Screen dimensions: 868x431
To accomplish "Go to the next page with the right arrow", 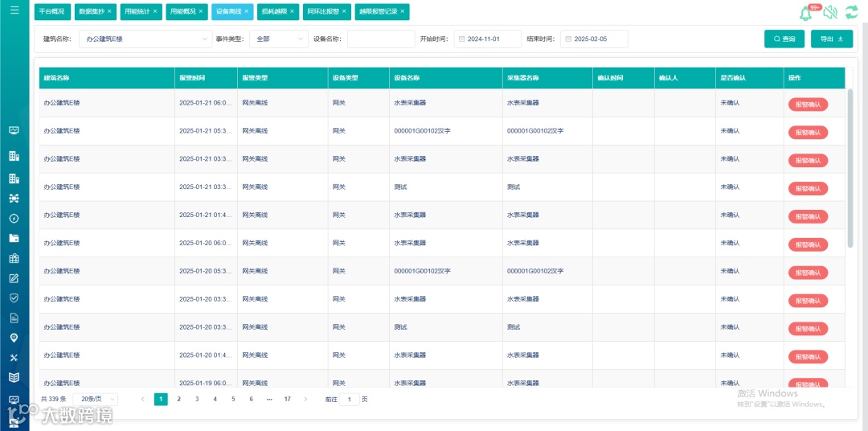I will coord(305,399).
